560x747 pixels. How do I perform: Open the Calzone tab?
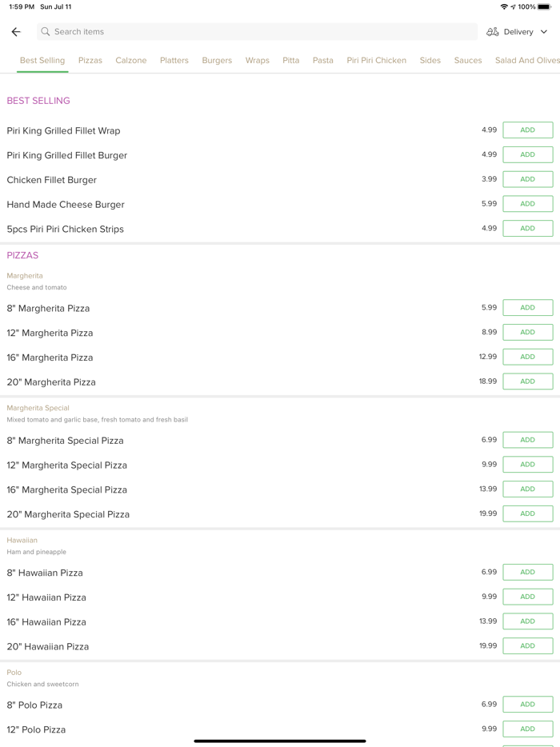point(131,61)
